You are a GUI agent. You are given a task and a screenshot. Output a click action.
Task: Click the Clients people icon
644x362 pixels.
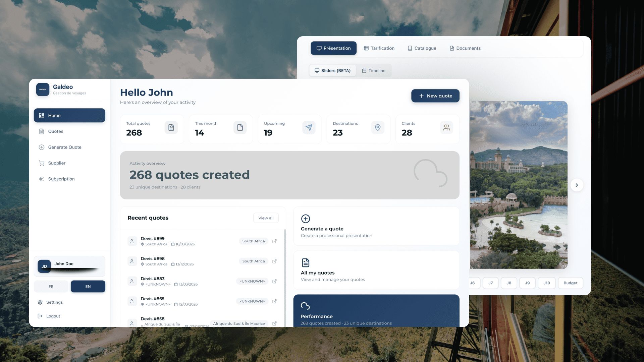(x=446, y=128)
